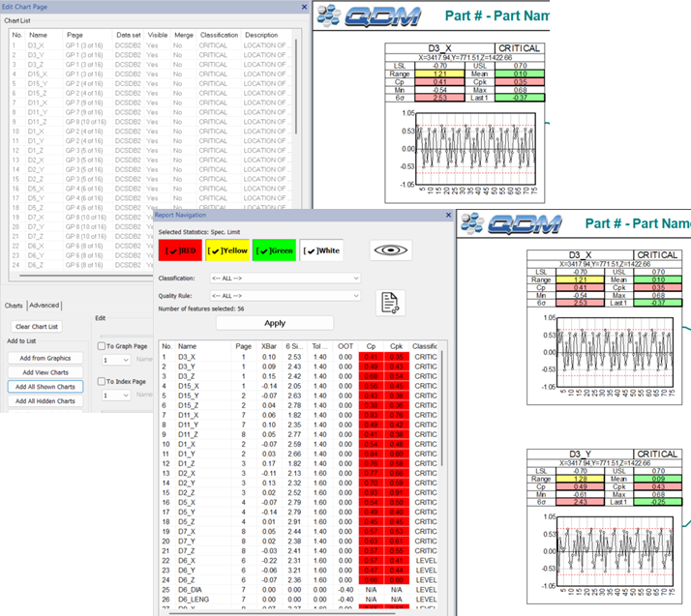This screenshot has width=691, height=616.
Task: Click Clear Chart List button
Action: pyautogui.click(x=37, y=327)
